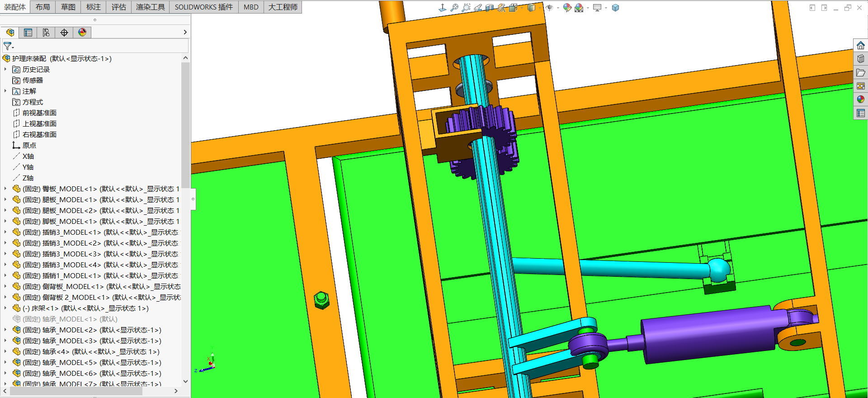Open the 布局 ribbon tab
This screenshot has height=398, width=868.
pos(43,7)
